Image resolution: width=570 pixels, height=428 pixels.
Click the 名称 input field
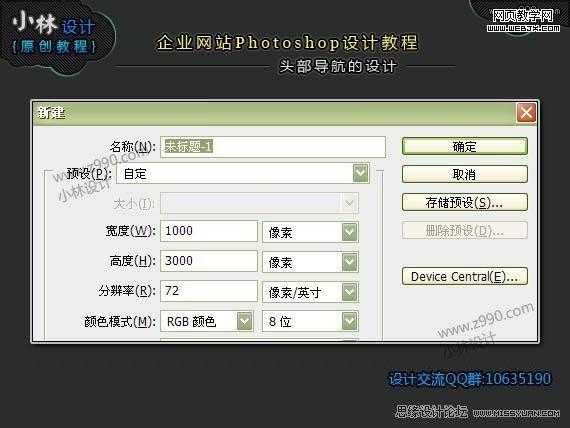coord(273,147)
